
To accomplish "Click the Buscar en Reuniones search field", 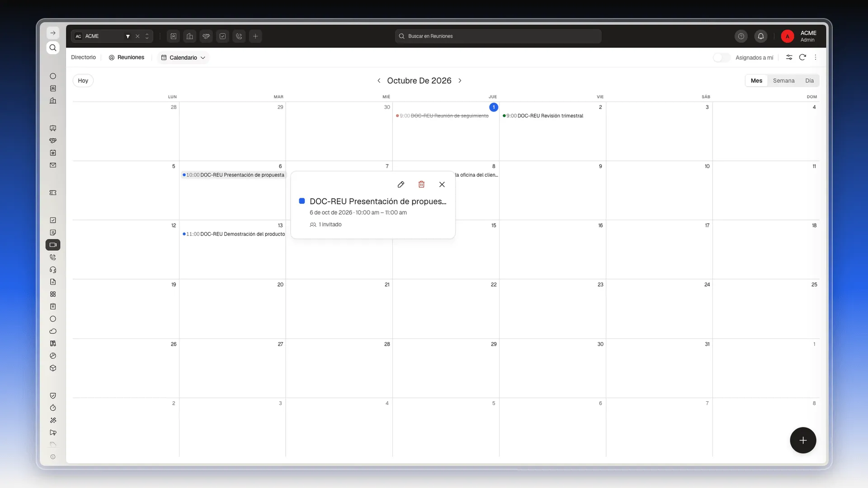I will tap(498, 36).
